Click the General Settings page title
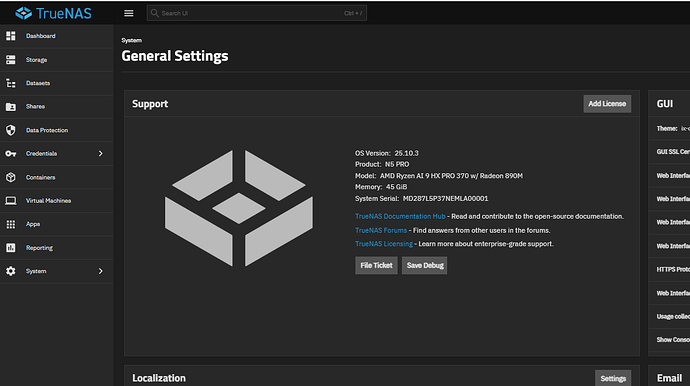 175,56
